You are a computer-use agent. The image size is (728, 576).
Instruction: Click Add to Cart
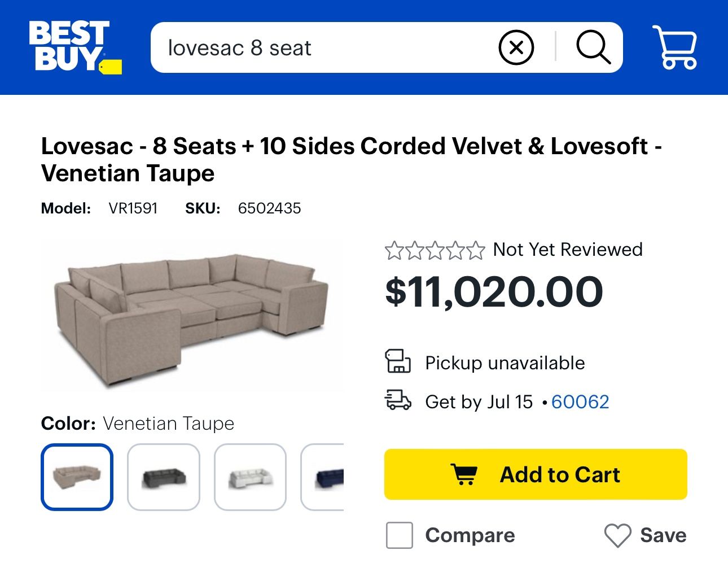point(535,475)
